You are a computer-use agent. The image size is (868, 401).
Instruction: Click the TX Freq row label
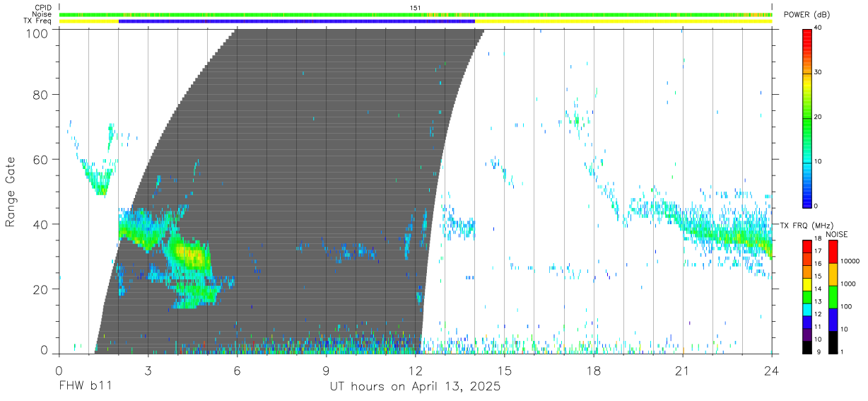coord(39,21)
